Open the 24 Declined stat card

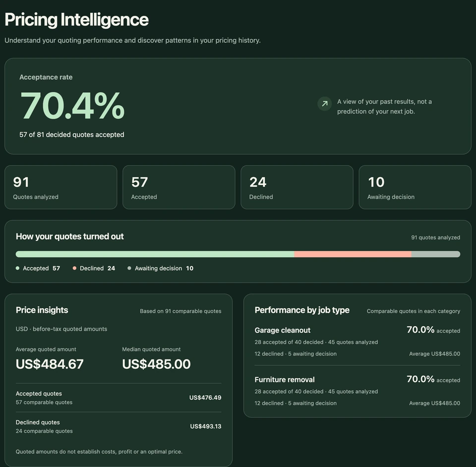(x=297, y=187)
